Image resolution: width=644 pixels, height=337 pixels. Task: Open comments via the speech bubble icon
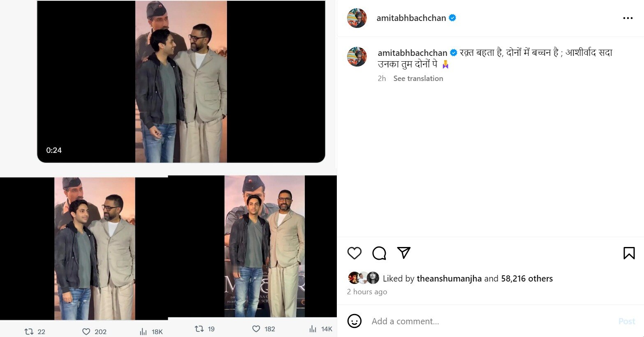[379, 253]
